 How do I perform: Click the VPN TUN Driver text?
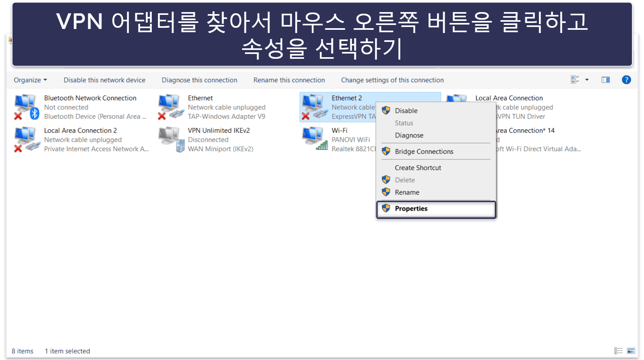pos(521,116)
